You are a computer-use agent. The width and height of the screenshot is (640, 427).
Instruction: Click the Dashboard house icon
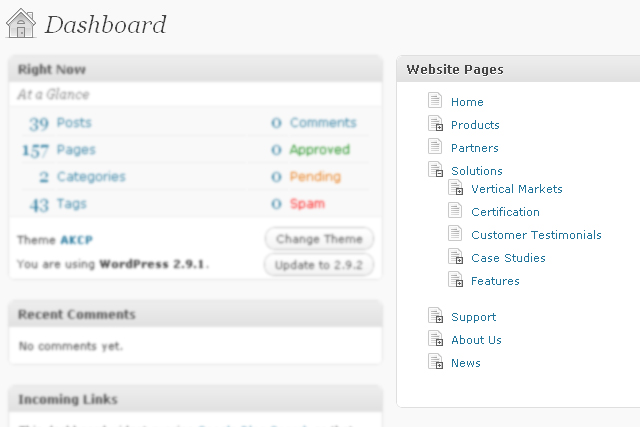(x=21, y=24)
